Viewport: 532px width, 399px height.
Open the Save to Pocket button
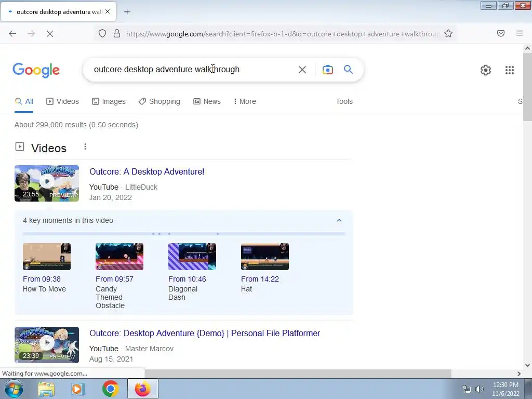click(501, 33)
